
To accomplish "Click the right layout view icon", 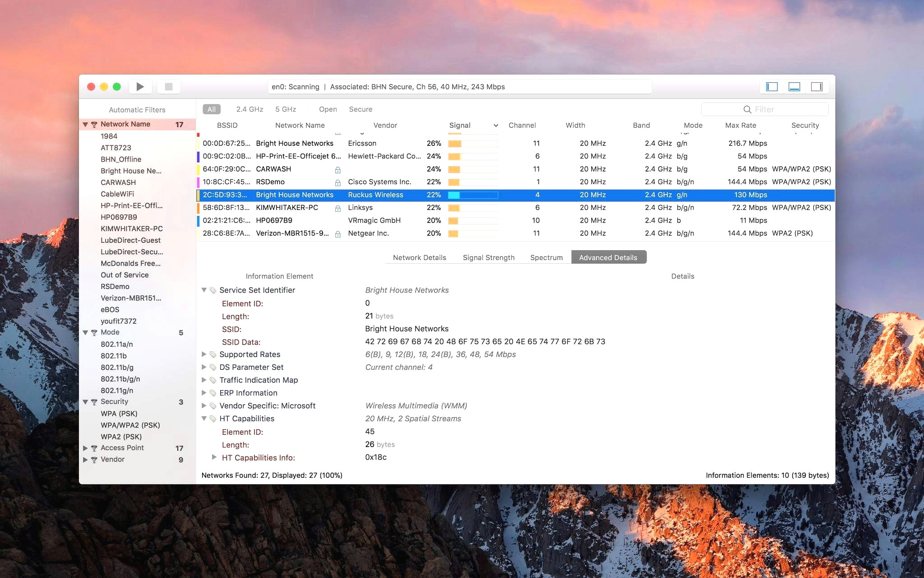I will coord(818,87).
